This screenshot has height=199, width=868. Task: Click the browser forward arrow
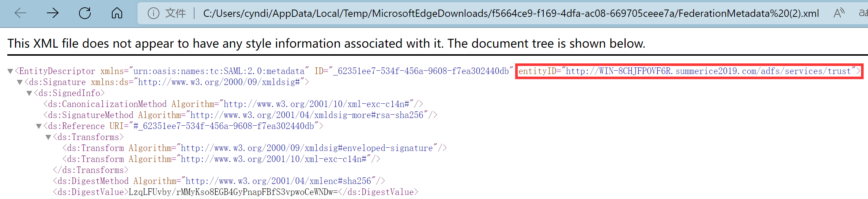tap(53, 14)
